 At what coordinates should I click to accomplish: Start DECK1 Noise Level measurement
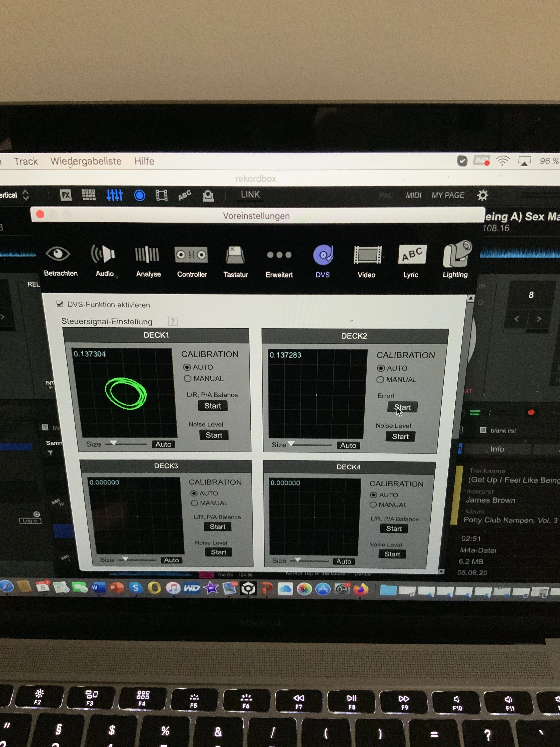pos(214,435)
